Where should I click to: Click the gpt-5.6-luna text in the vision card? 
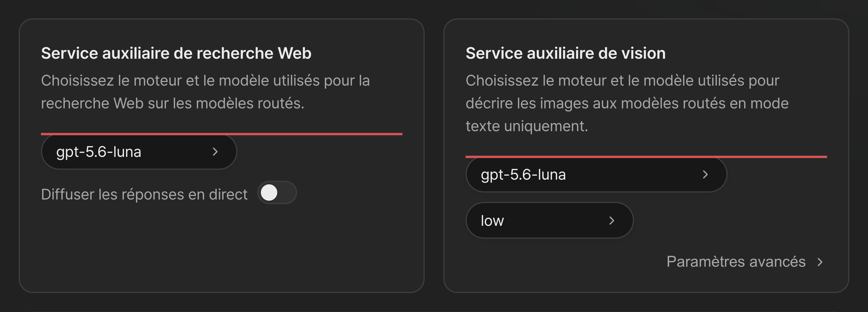point(523,175)
